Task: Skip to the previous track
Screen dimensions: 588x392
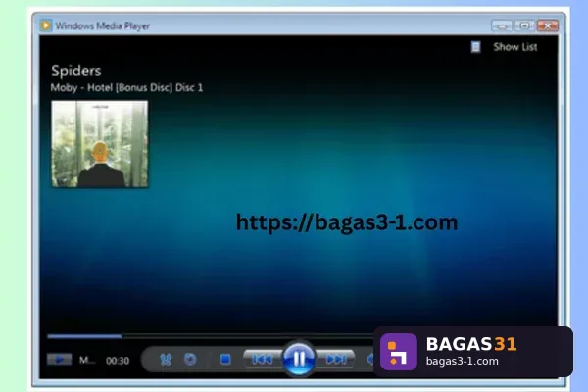Action: (263, 360)
